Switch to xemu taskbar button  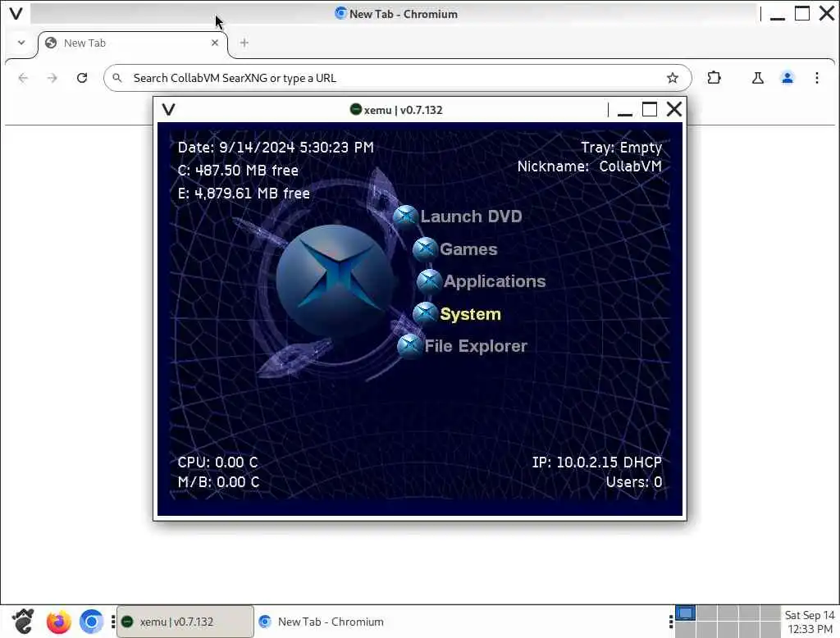click(x=185, y=622)
